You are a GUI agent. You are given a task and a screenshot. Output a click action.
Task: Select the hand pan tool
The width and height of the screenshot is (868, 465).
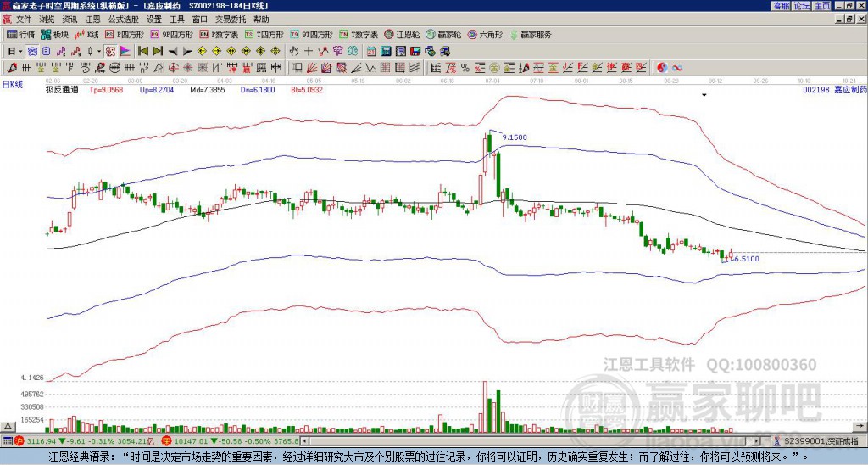(293, 51)
